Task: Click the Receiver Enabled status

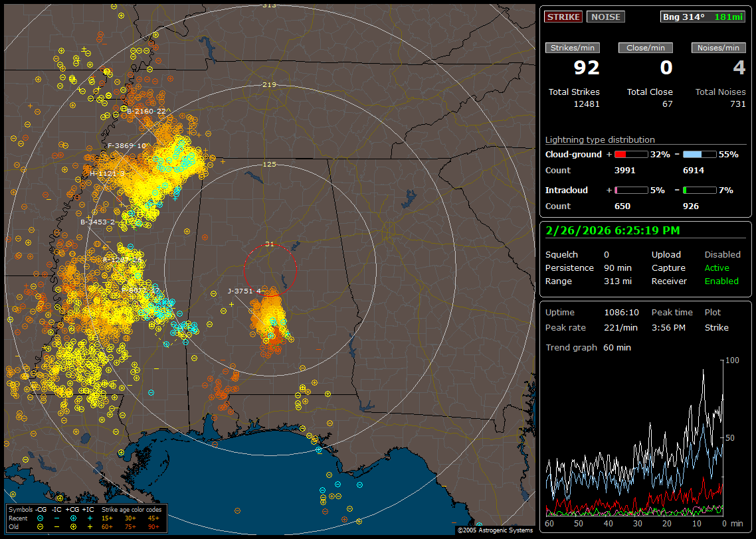Action: coord(721,281)
